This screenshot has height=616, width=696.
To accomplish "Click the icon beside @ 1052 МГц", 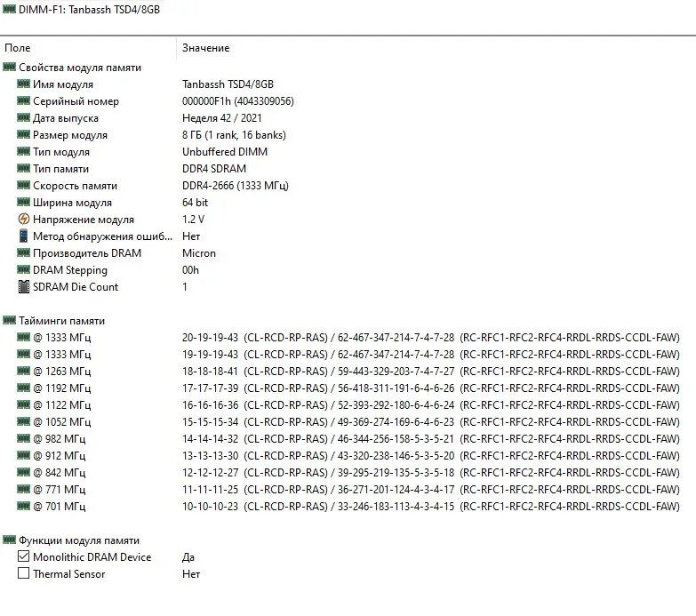I will coord(23,421).
